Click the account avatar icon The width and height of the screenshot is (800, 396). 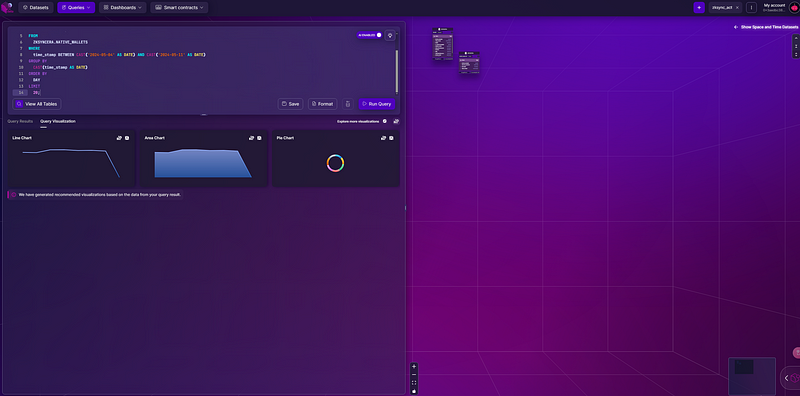794,7
